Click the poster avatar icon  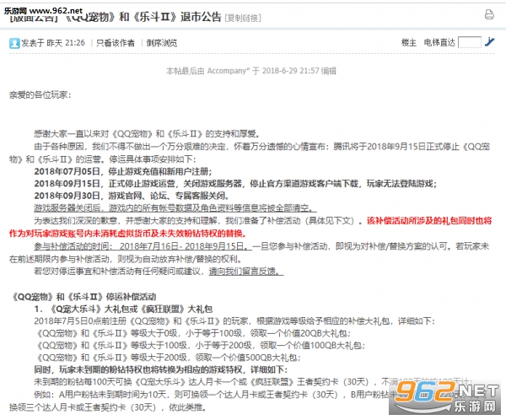15,41
